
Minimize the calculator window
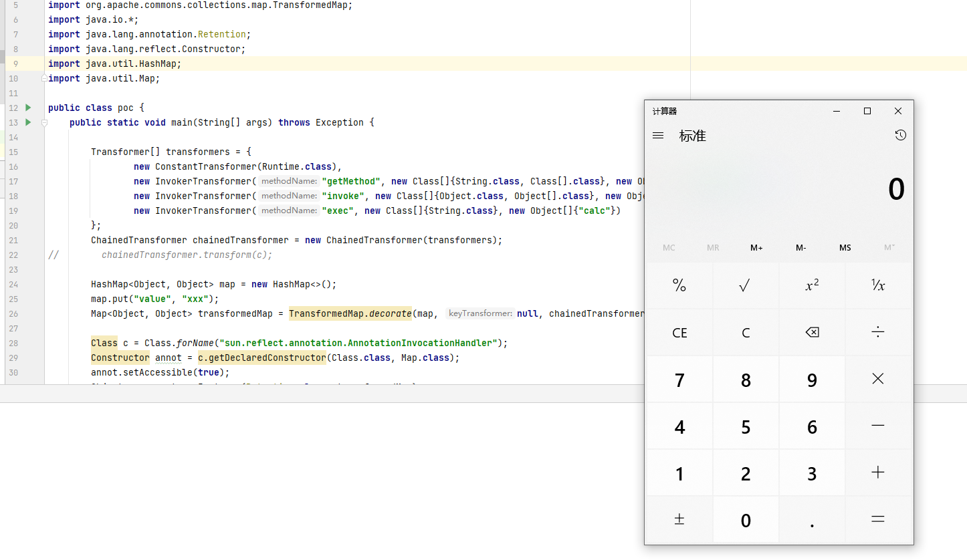coord(837,111)
